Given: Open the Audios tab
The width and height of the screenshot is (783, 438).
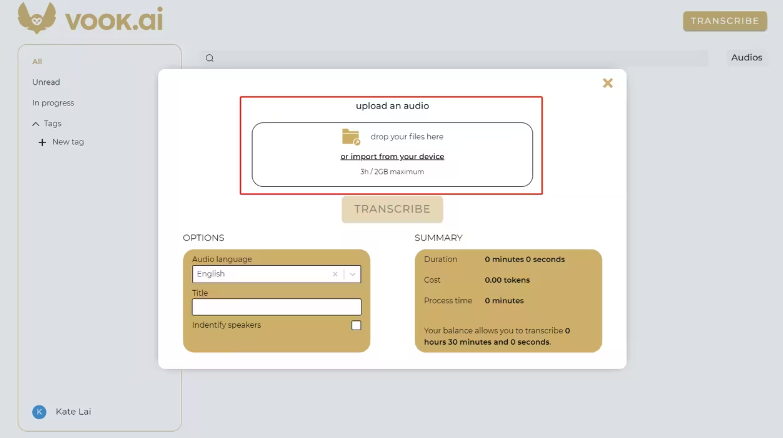Looking at the screenshot, I should click(747, 57).
